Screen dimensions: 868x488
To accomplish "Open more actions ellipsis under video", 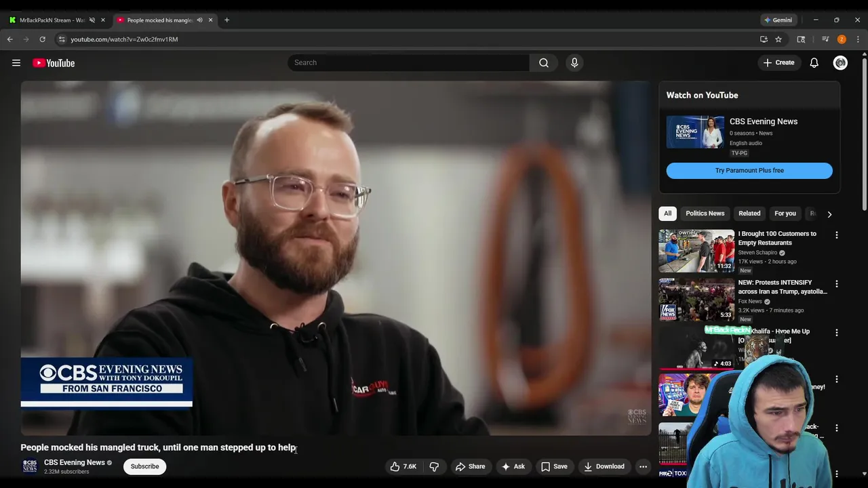I will 643,466.
